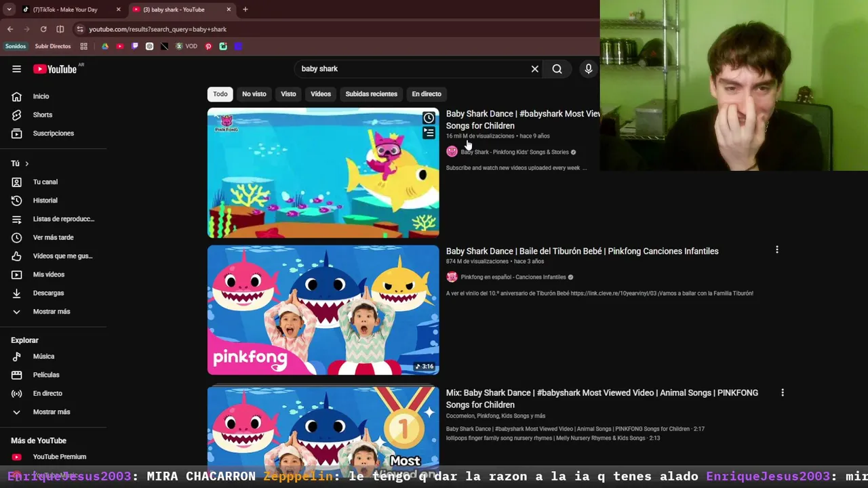Open the Sonidos bookmark
Screen dimensions: 868x488
16,46
